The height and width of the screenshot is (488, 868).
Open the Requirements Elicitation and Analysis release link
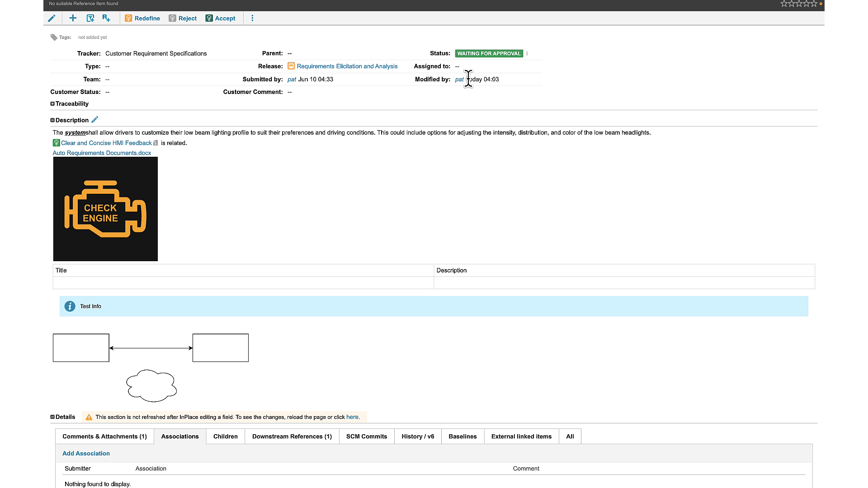point(347,66)
